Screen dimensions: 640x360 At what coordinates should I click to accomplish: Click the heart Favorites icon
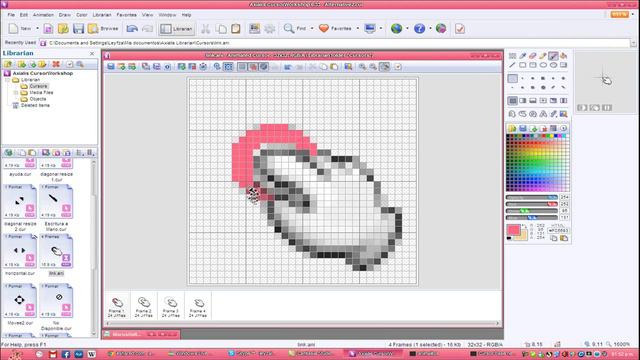(x=324, y=29)
